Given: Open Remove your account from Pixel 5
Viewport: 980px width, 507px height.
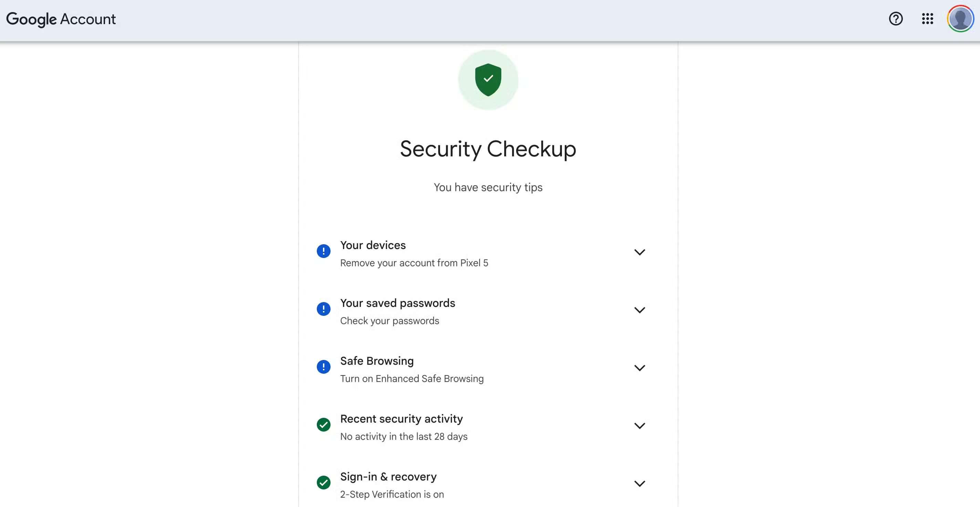Looking at the screenshot, I should click(414, 263).
